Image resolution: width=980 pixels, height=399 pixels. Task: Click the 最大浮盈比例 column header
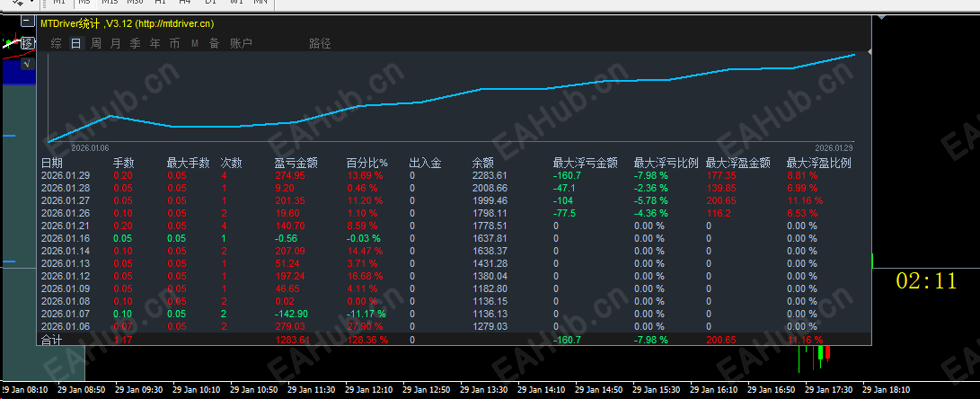point(818,164)
